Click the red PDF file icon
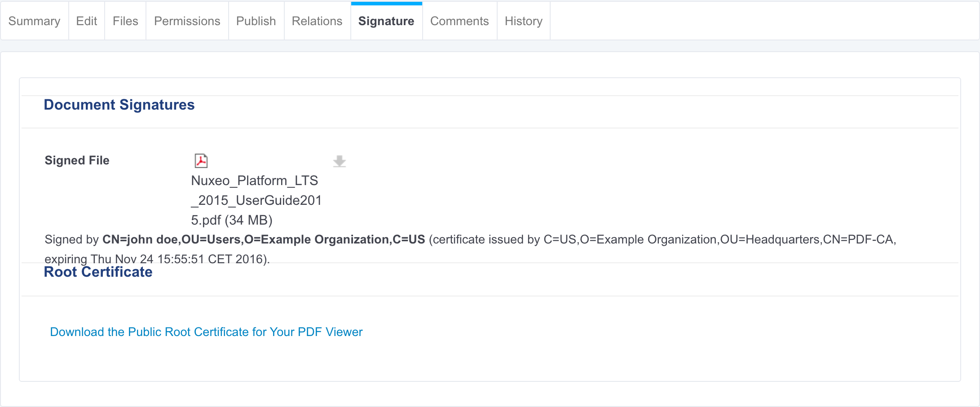Screen dimensions: 980x407 pyautogui.click(x=201, y=161)
